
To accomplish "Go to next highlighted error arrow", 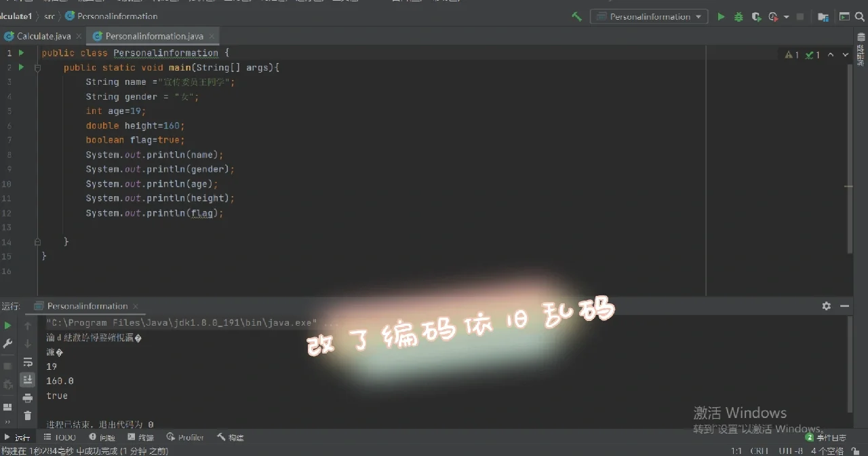I will 846,55.
